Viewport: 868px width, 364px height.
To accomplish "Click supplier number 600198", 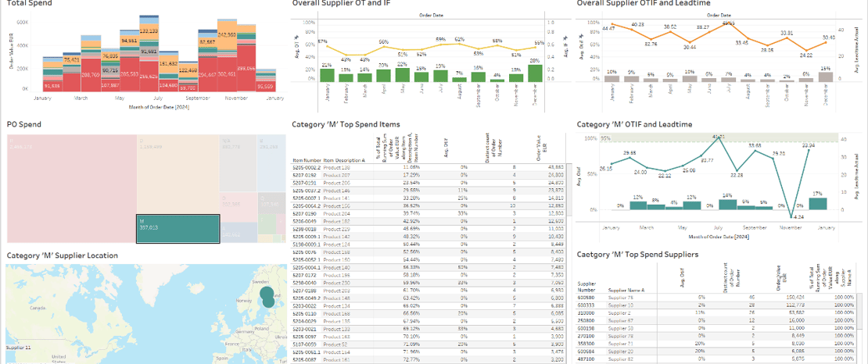I will point(586,328).
